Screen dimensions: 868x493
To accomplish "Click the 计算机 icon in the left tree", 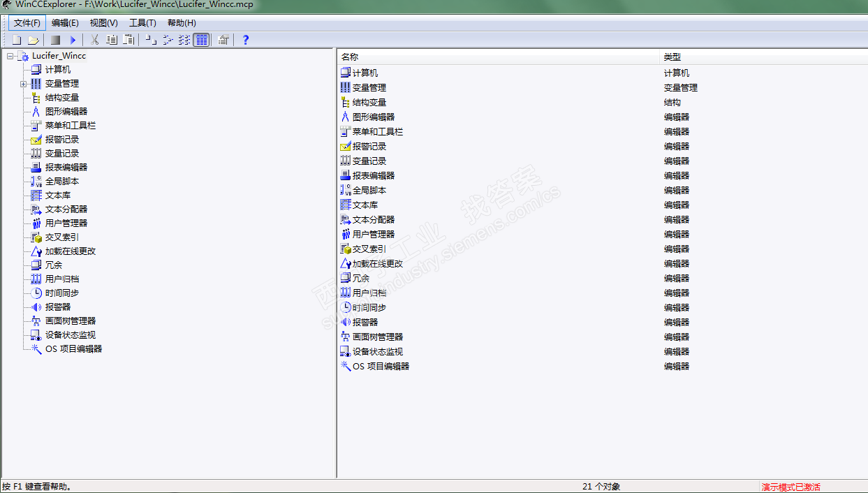I will [36, 70].
